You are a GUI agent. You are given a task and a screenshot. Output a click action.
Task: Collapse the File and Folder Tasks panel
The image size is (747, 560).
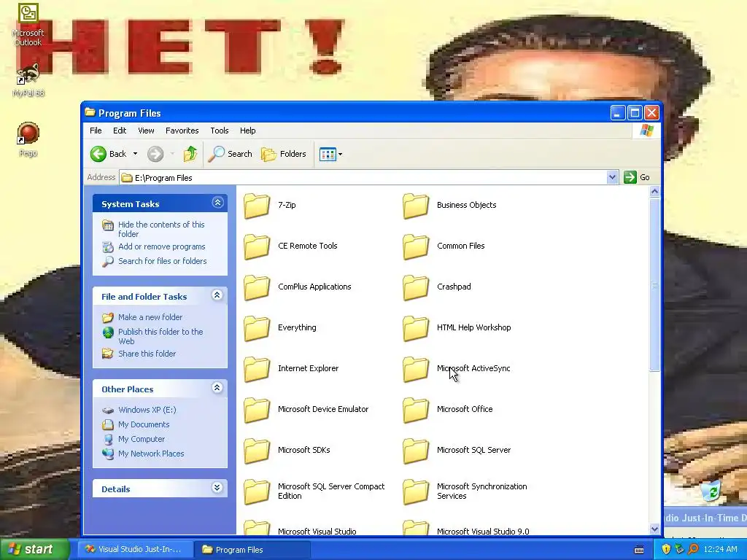pyautogui.click(x=217, y=295)
